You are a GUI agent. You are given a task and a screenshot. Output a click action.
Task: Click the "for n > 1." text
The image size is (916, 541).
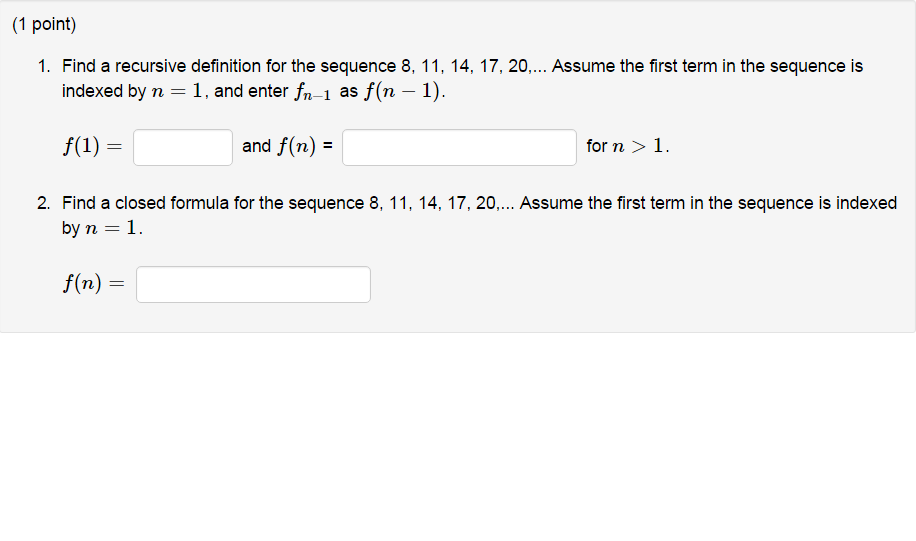(628, 146)
